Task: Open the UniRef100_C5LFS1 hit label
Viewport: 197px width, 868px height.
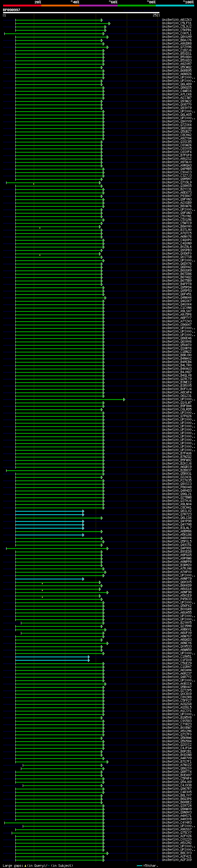Action: pos(177,23)
